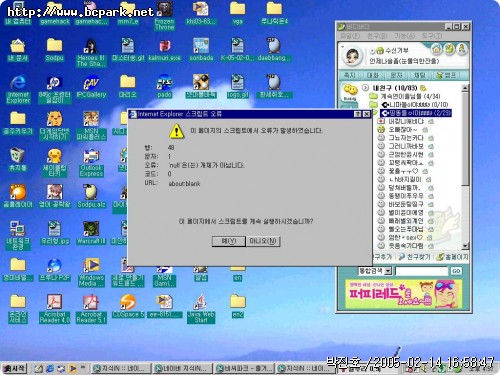Click the Internet Explorer quick launch icon
Viewport: 500px width, 375px height.
pyautogui.click(x=50, y=369)
